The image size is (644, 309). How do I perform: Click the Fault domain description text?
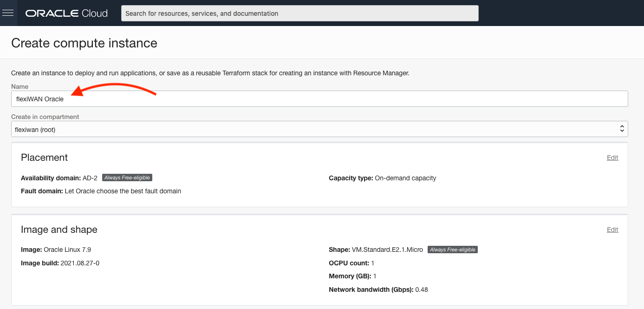pyautogui.click(x=123, y=191)
